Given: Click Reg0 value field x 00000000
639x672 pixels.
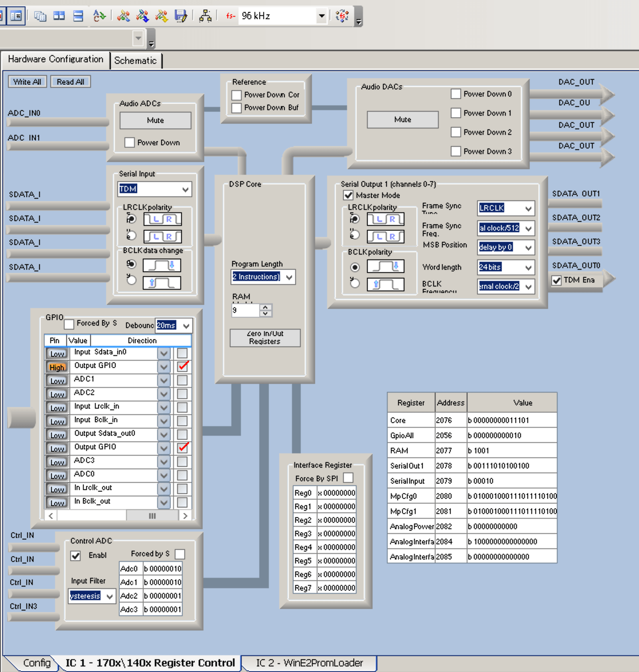Looking at the screenshot, I should pos(336,493).
